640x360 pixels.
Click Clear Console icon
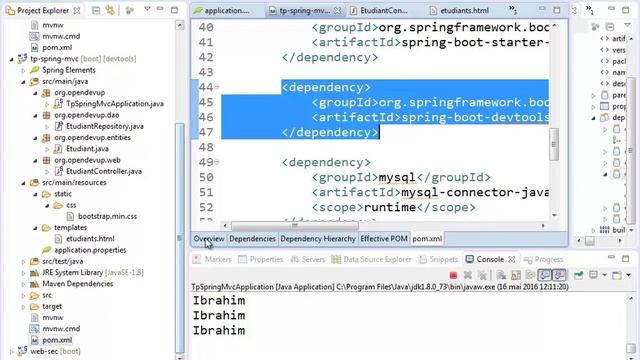tap(501, 275)
